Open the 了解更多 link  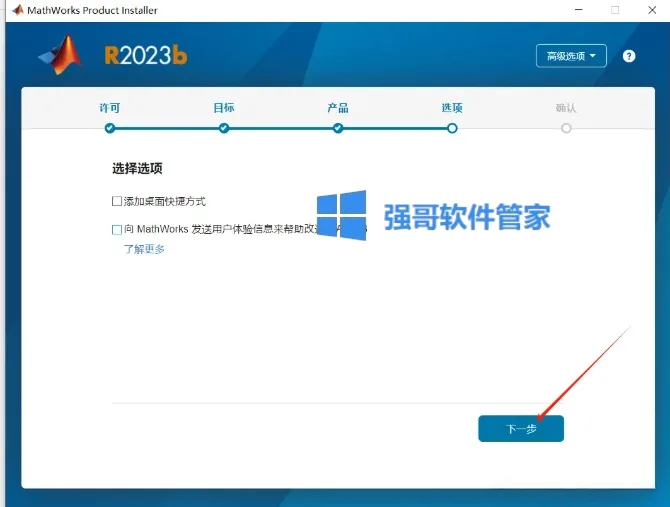[144, 249]
